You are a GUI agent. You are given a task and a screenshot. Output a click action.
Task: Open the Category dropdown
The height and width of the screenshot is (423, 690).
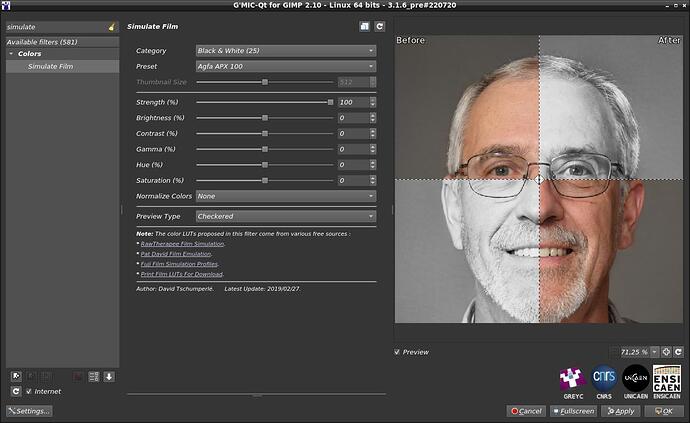pyautogui.click(x=286, y=51)
